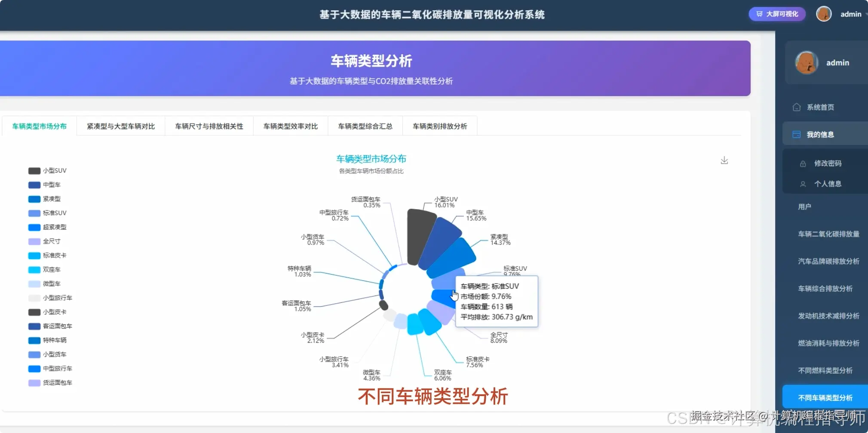Click the lock icon for 修改密码
Viewport: 868px width, 433px height.
click(x=803, y=163)
